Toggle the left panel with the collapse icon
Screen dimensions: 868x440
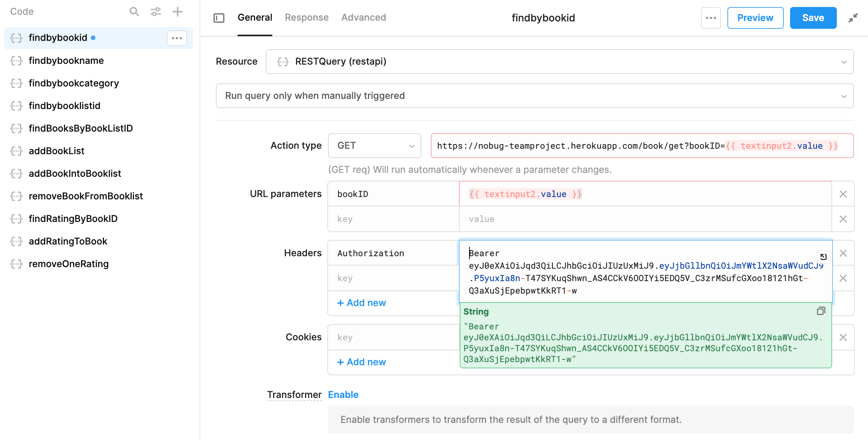point(219,18)
